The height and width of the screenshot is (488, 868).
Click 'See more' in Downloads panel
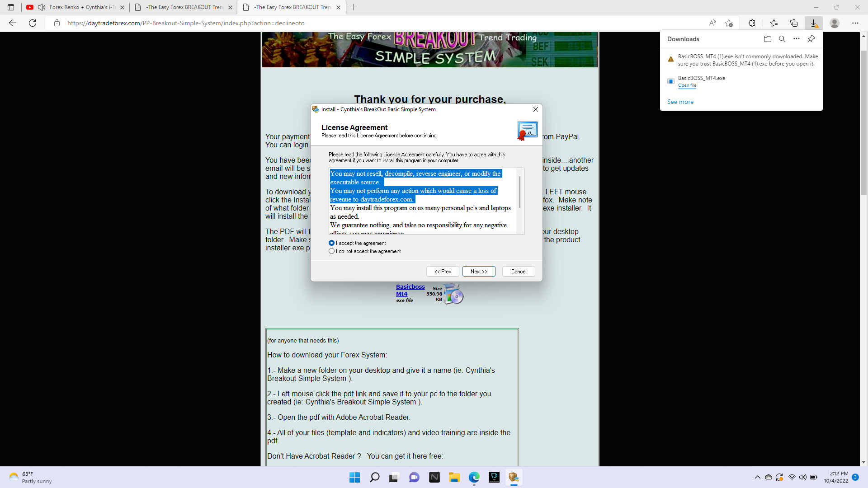pos(680,102)
